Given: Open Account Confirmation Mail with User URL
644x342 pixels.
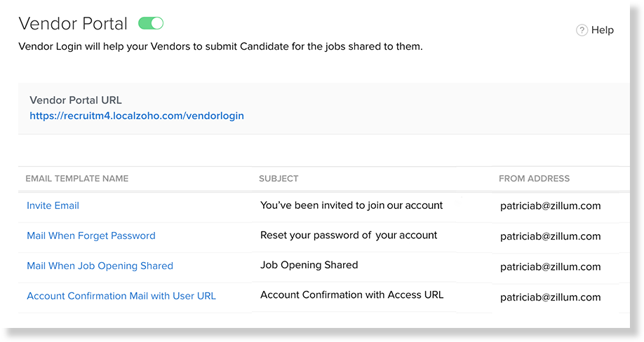Looking at the screenshot, I should pyautogui.click(x=121, y=296).
